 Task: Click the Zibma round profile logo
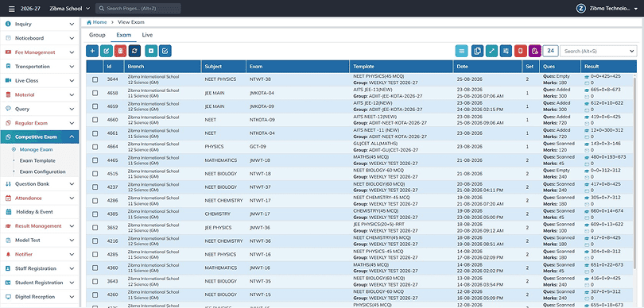[x=580, y=9]
